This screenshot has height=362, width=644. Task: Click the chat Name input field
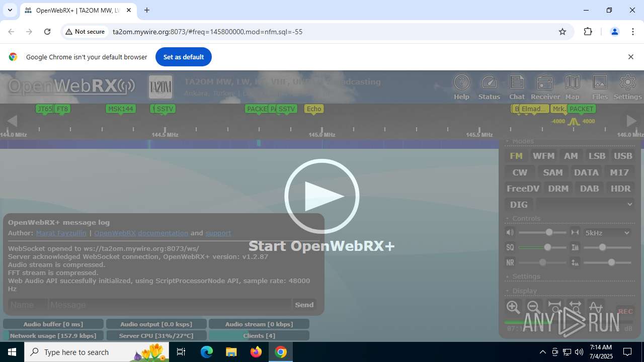click(28, 305)
